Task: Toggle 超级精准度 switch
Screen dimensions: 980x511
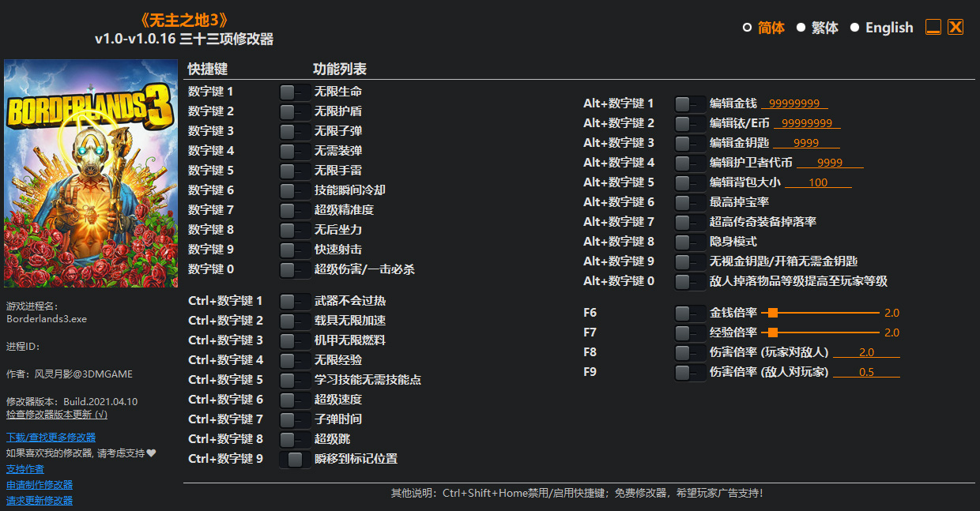Action: tap(295, 211)
